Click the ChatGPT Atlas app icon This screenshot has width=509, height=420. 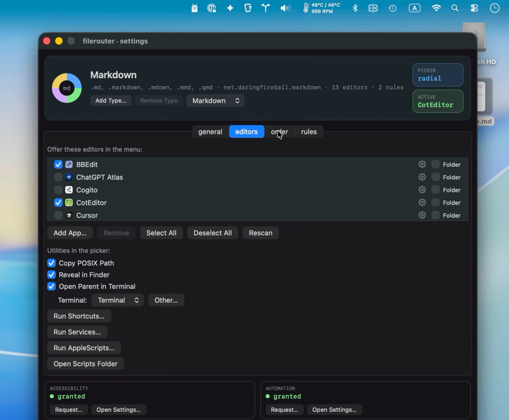coord(69,177)
